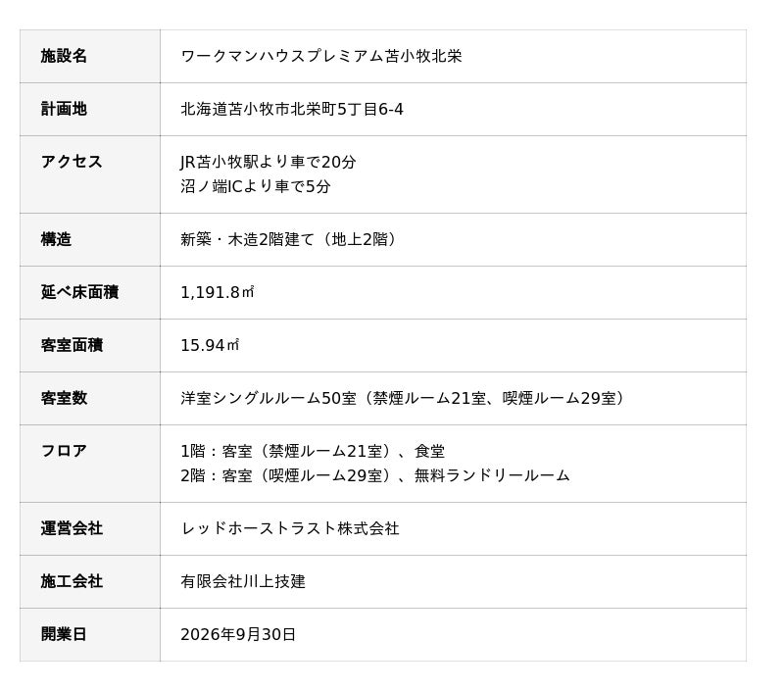Click the JR苫小牧駅より車で20分 line

268,162
